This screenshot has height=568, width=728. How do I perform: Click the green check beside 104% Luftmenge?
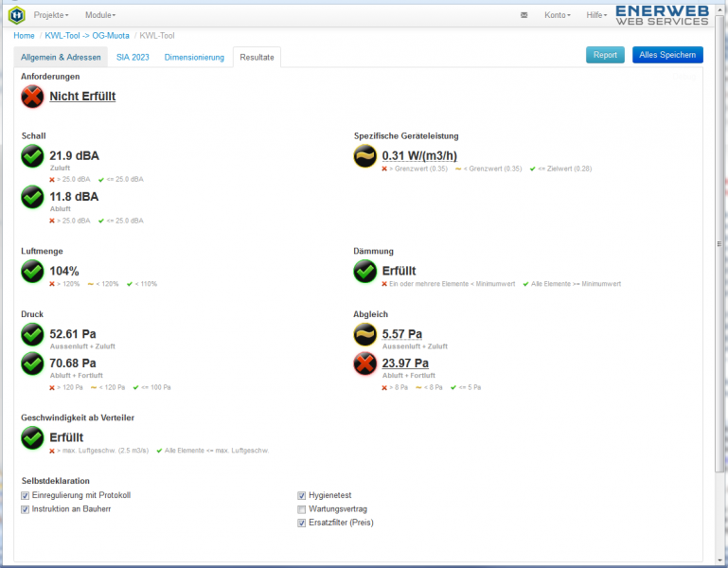point(33,272)
